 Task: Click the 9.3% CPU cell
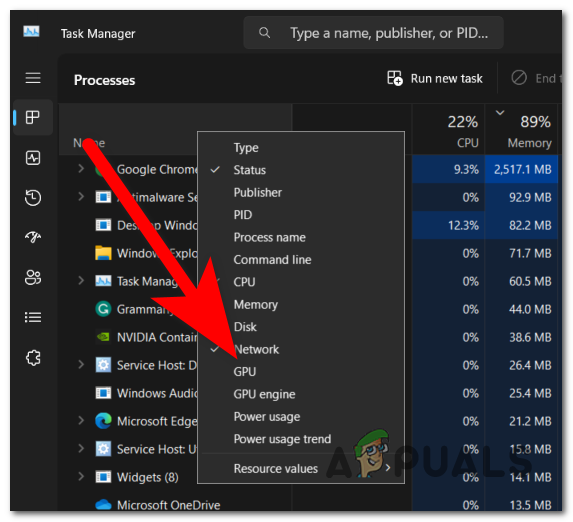click(x=448, y=169)
